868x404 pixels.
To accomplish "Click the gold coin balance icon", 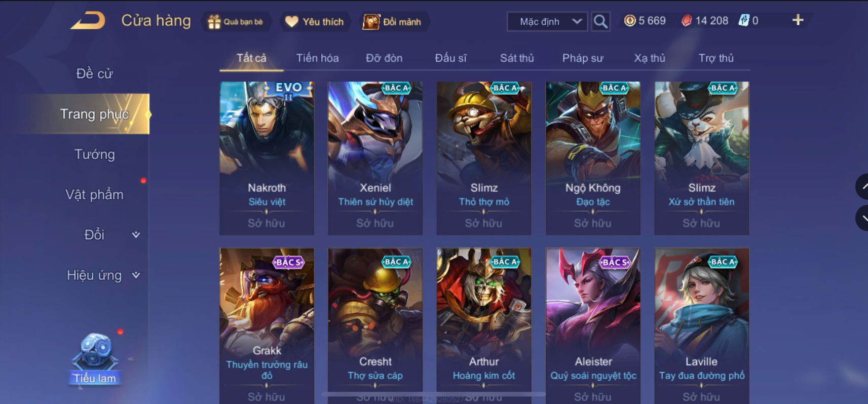I will pos(629,20).
